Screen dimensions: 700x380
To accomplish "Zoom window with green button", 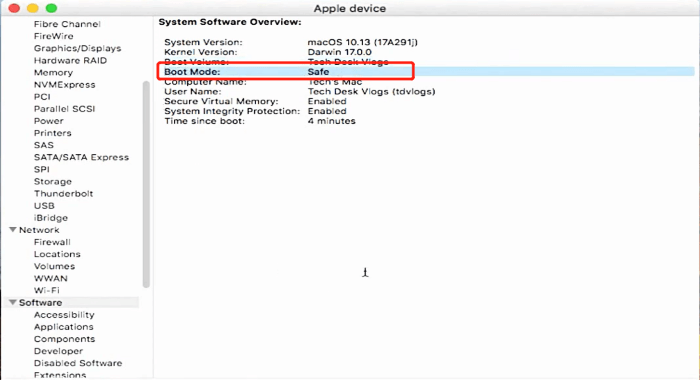I will point(51,8).
